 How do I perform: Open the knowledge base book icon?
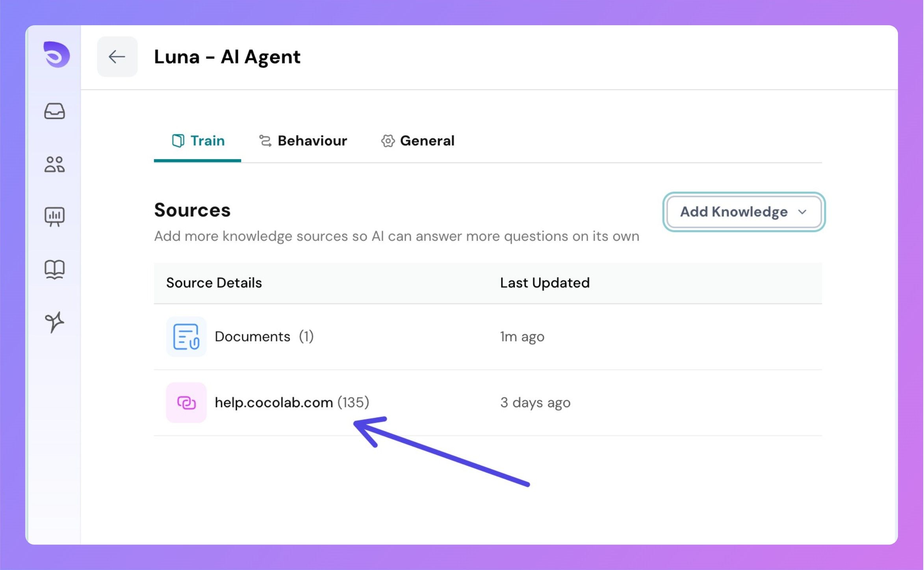click(x=54, y=269)
